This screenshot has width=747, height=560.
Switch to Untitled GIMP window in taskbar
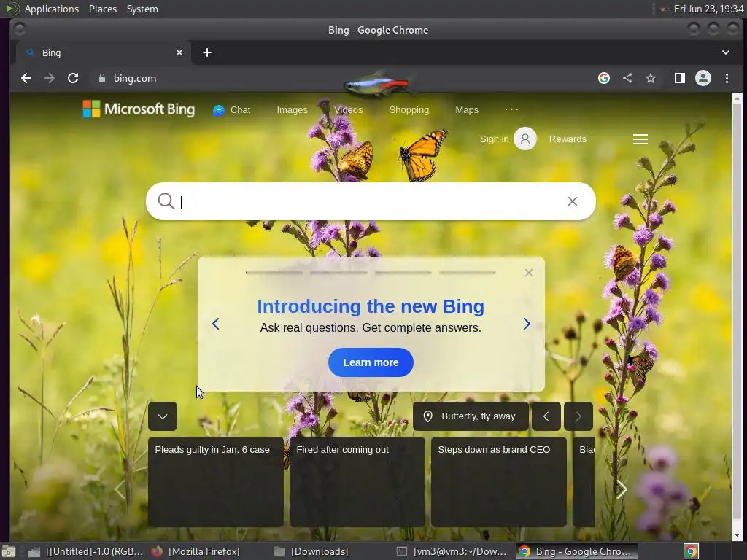tap(86, 551)
